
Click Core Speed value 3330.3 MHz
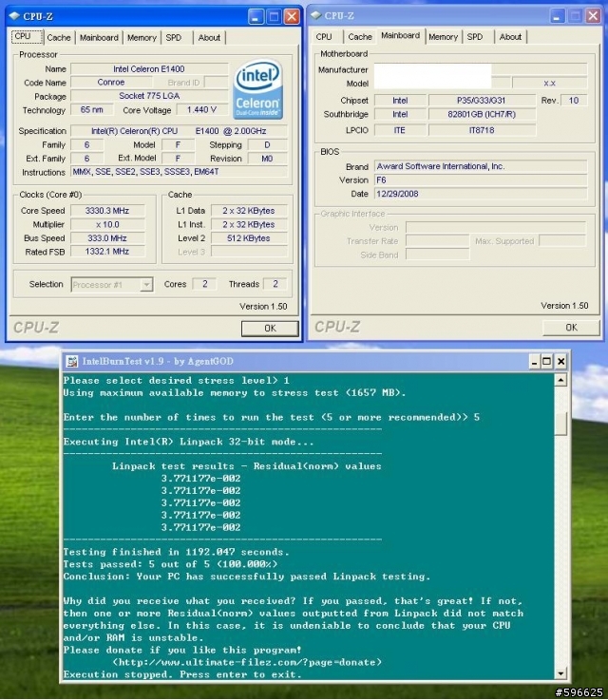pyautogui.click(x=107, y=211)
